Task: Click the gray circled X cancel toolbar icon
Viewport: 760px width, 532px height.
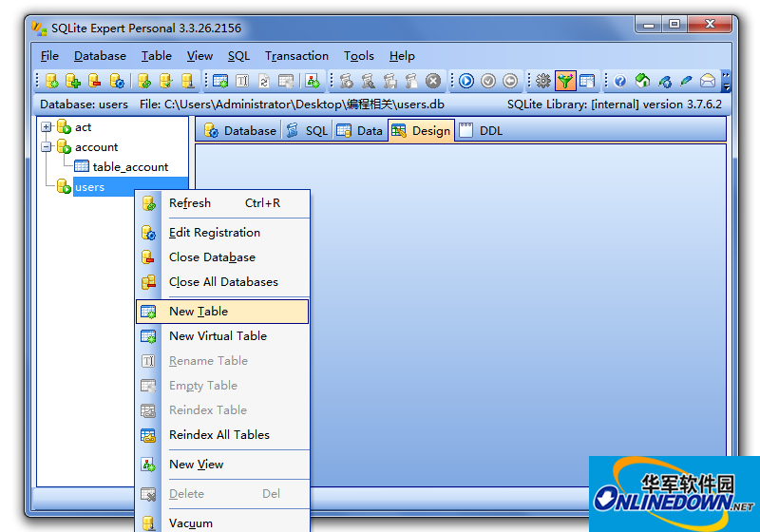Action: pyautogui.click(x=433, y=81)
